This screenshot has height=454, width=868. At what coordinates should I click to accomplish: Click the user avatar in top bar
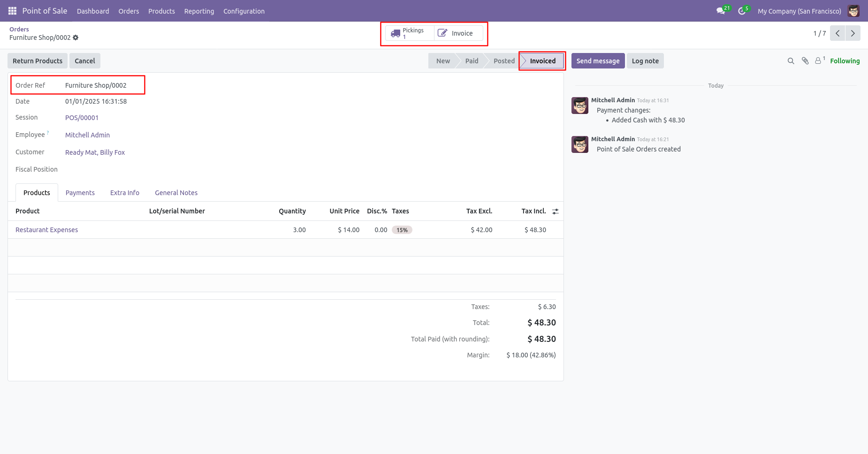pyautogui.click(x=853, y=11)
